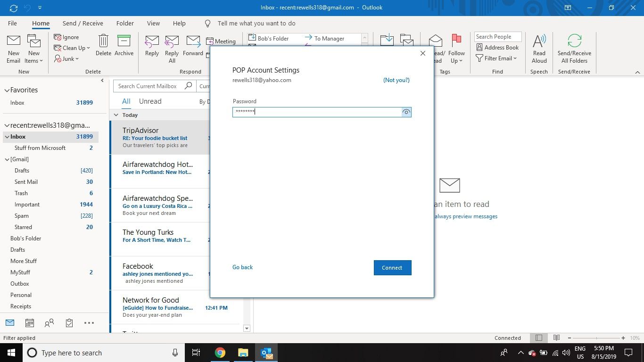The width and height of the screenshot is (644, 362).
Task: Create a New Email from the ribbon
Action: click(13, 49)
